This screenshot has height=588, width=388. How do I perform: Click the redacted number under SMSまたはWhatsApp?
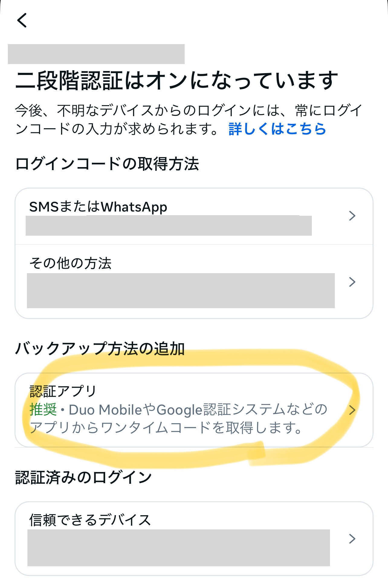coord(169,225)
